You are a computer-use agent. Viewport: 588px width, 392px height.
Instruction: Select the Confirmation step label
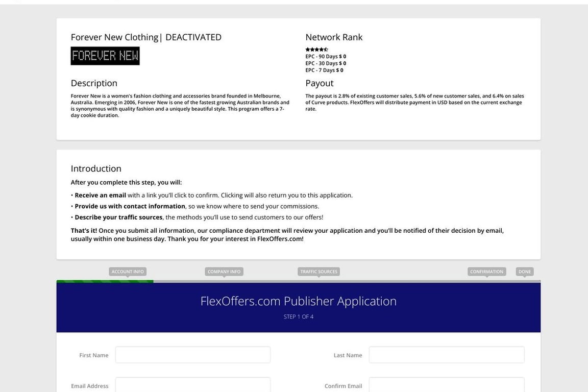point(486,272)
